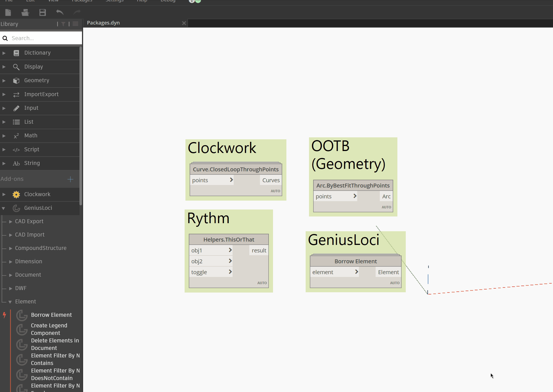Click the New file toolbar icon

(x=8, y=12)
